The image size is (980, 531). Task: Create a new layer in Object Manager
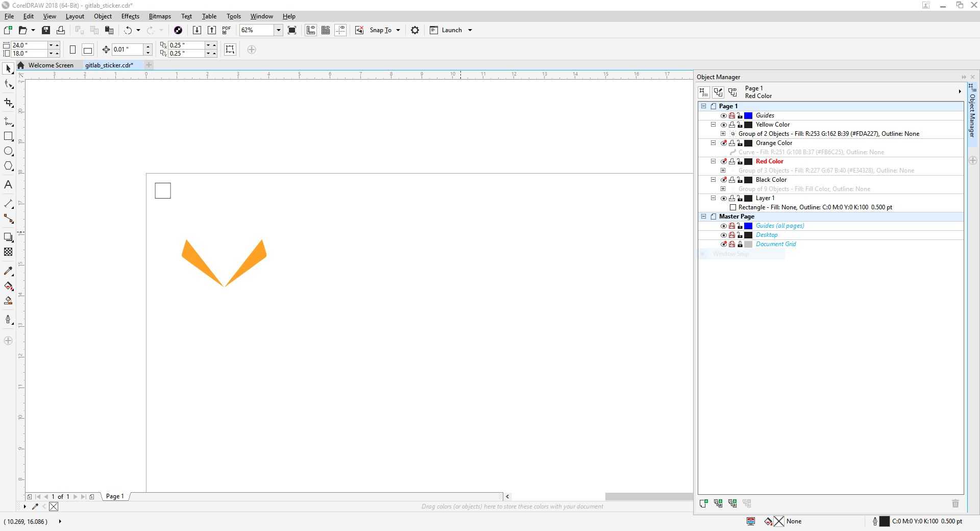click(704, 503)
